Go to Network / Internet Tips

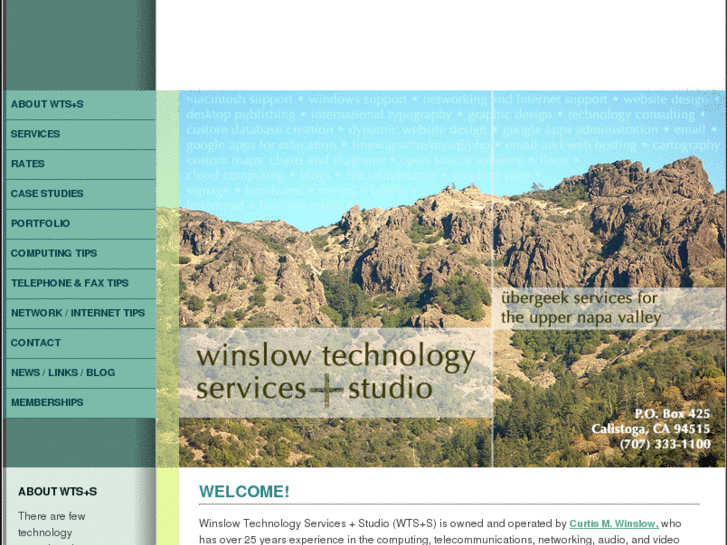(x=81, y=314)
